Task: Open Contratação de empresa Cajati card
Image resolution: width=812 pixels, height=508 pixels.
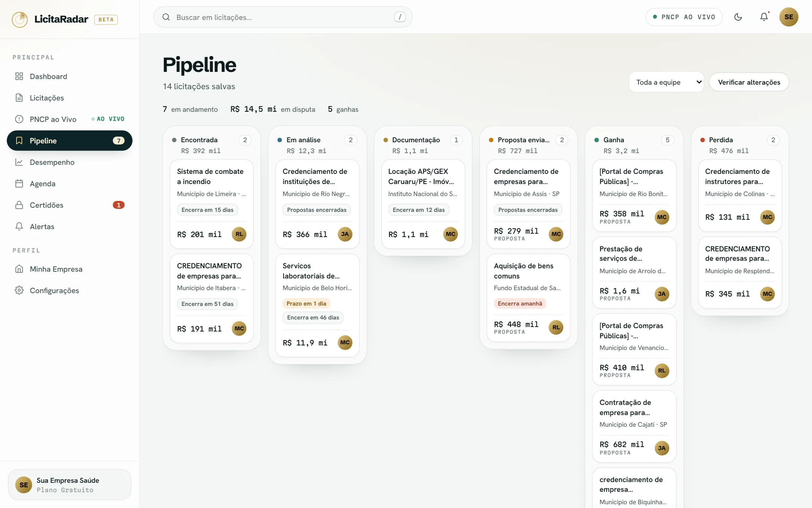Action: 634,426
